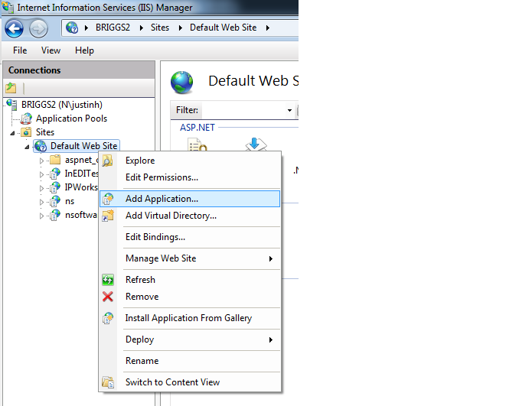532x406 pixels.
Task: Click the Sites folder icon
Action: point(26,132)
